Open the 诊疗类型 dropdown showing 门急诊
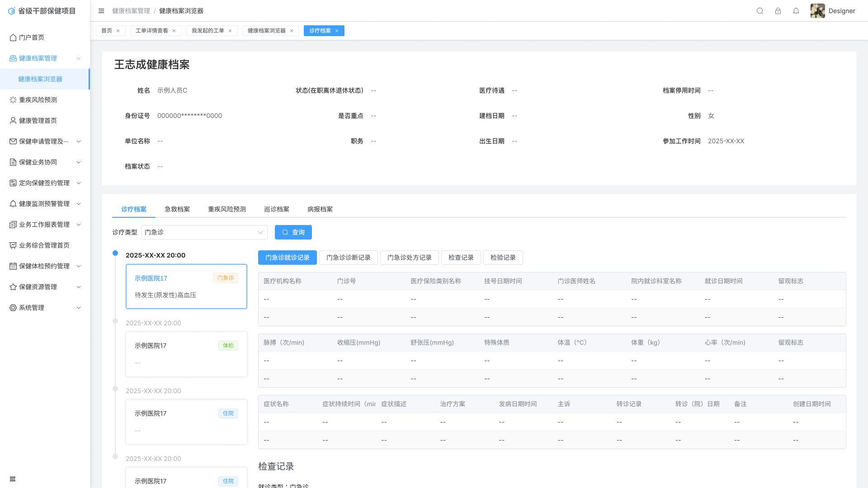The height and width of the screenshot is (488, 868). (204, 232)
